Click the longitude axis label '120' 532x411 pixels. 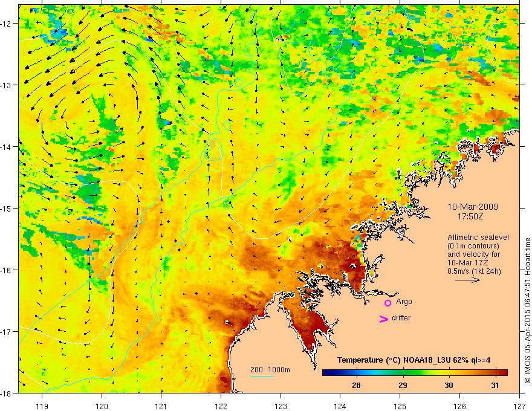click(102, 406)
